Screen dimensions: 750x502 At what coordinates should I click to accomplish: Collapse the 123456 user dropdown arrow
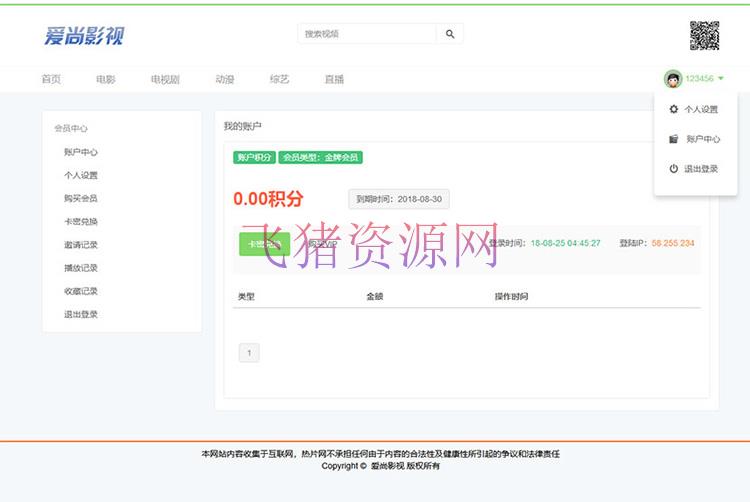click(721, 78)
